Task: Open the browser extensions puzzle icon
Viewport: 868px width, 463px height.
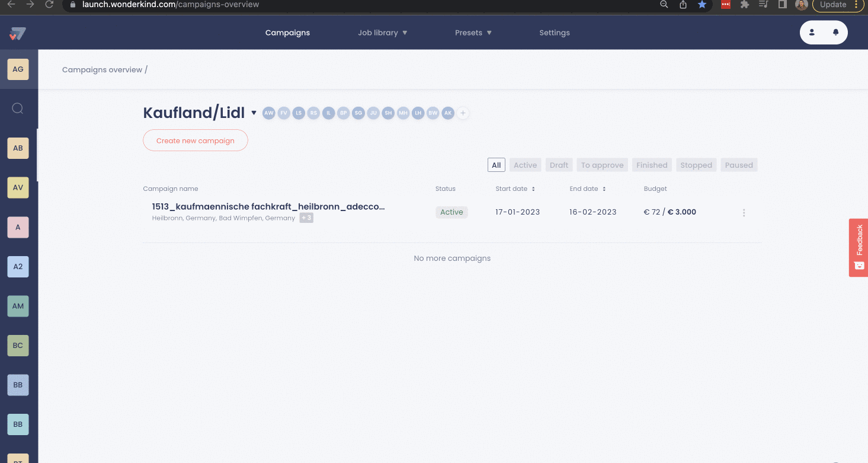Action: click(x=745, y=4)
